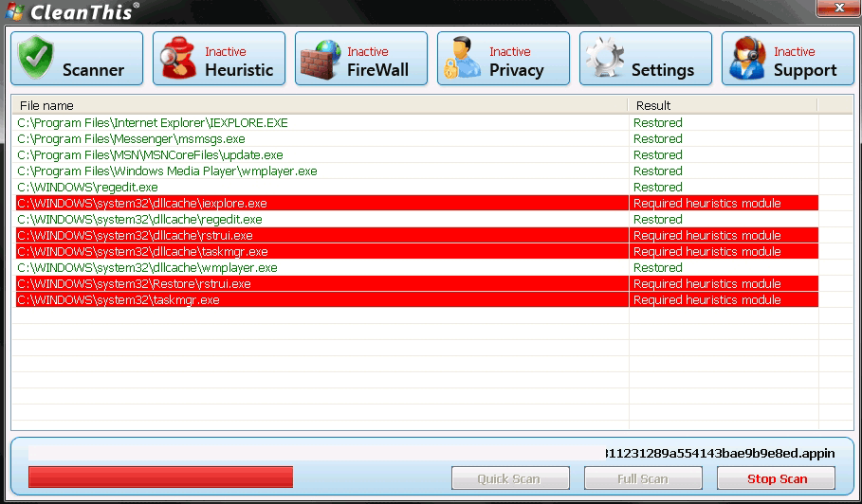Image resolution: width=862 pixels, height=504 pixels.
Task: Click the current scanned file path field
Action: pyautogui.click(x=431, y=454)
